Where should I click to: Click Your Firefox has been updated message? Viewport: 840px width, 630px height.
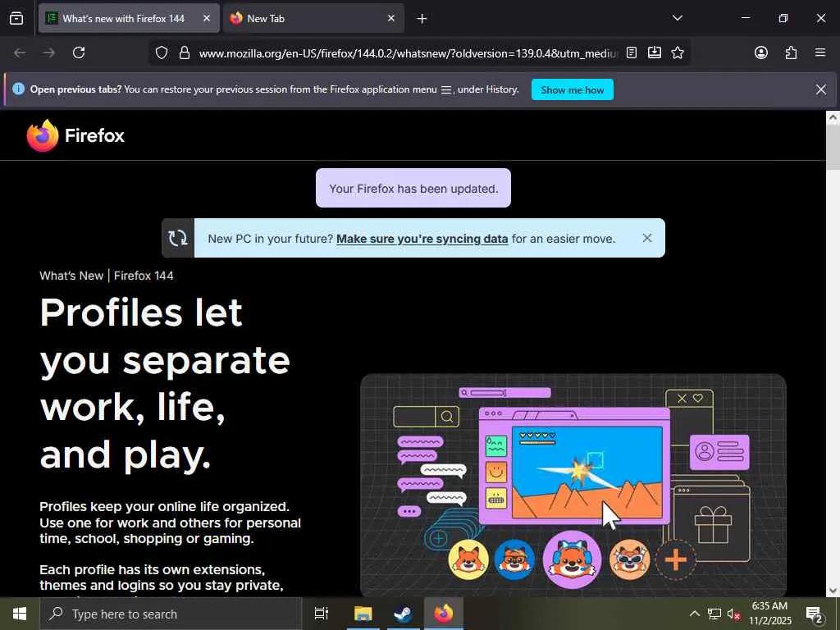(x=413, y=188)
